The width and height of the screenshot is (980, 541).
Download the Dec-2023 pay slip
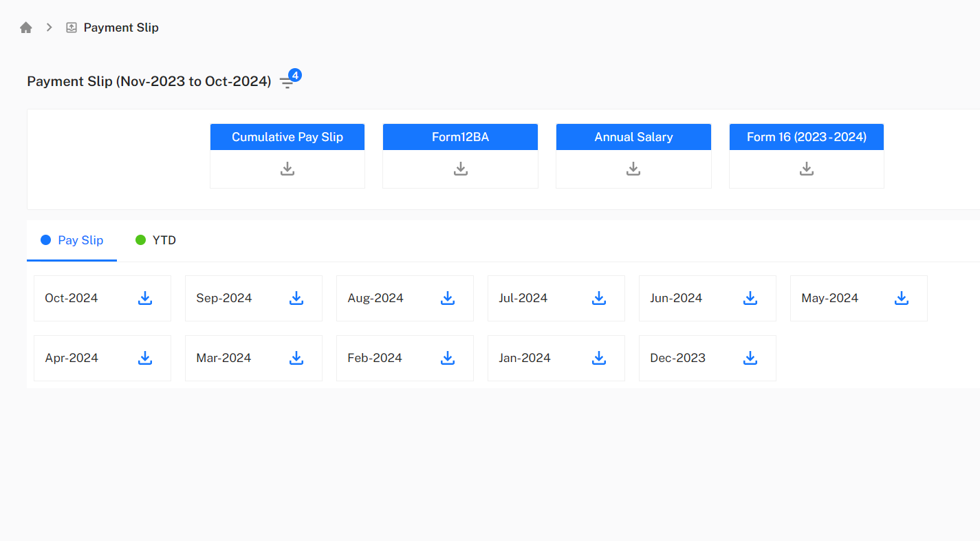tap(750, 358)
